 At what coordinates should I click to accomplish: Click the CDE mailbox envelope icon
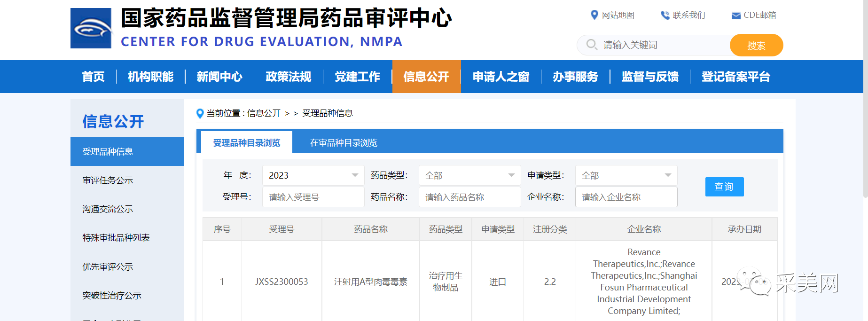[736, 16]
